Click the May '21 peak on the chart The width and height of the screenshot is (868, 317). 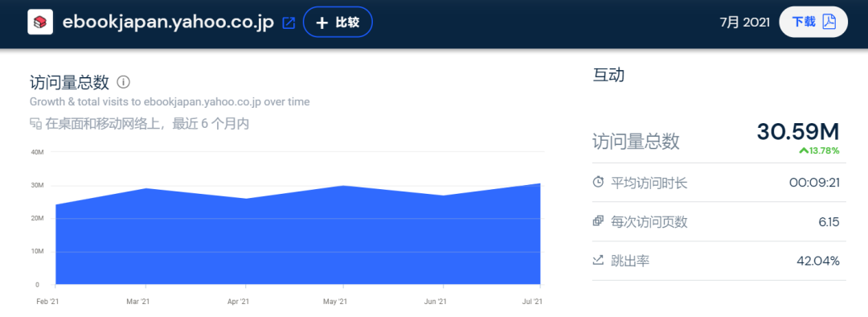click(343, 186)
